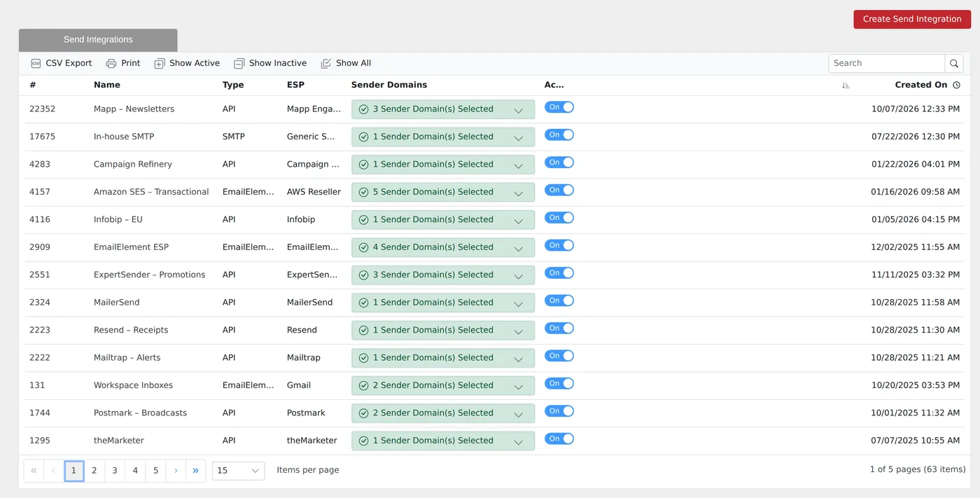The width and height of the screenshot is (980, 498).
Task: Toggle ExpertSender – Promotions active switch
Action: (x=559, y=273)
